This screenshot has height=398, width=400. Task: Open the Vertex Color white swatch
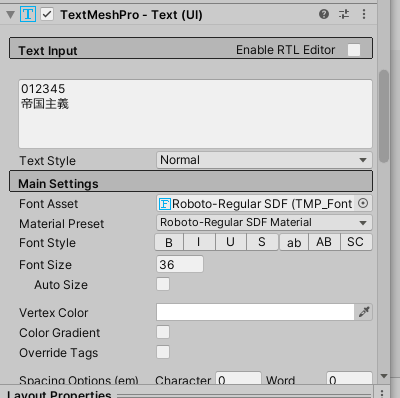pyautogui.click(x=255, y=312)
